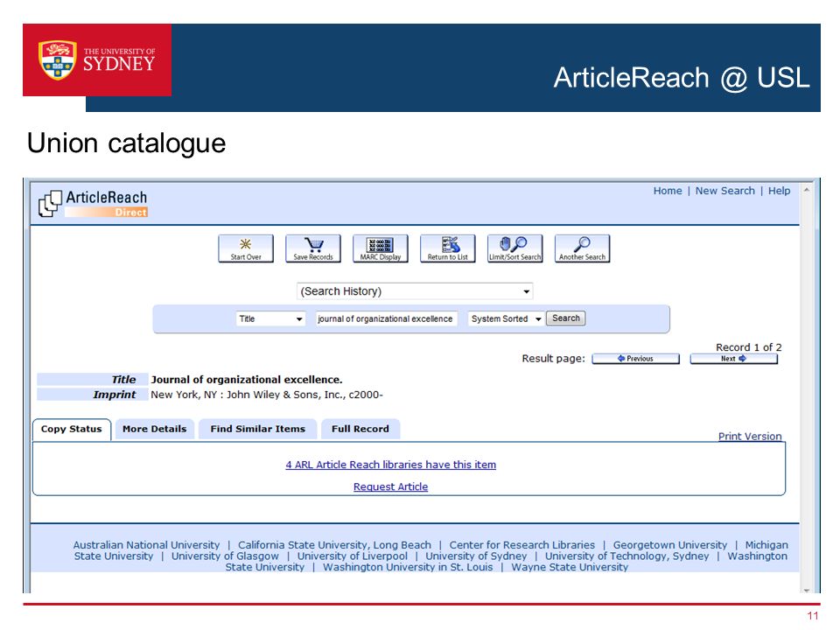Open '4 ARL Article Reach libraries' link
840x630 pixels.
(x=390, y=465)
